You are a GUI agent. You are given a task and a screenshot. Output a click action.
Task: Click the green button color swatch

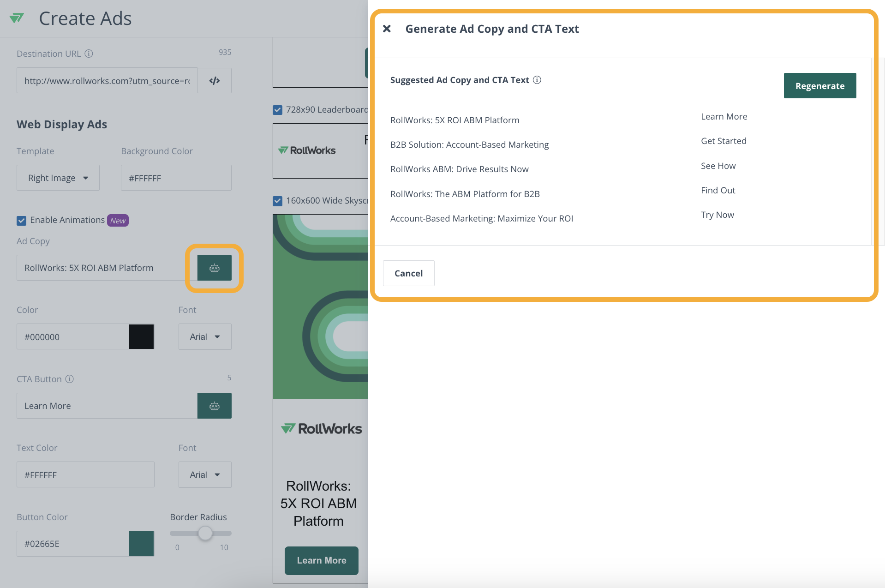[141, 544]
